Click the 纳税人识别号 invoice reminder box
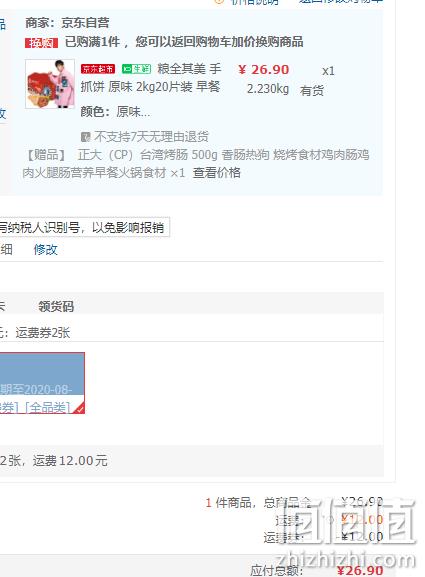This screenshot has width=425, height=577. pos(85,227)
